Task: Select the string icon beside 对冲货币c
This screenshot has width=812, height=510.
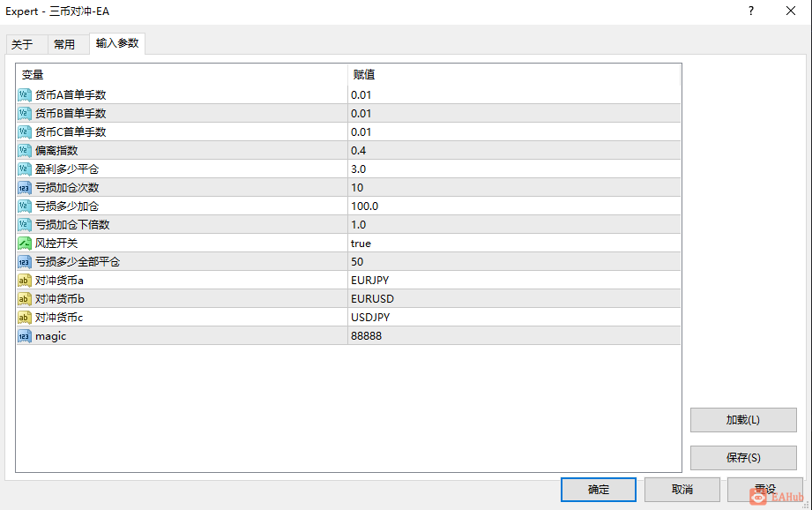Action: coord(25,317)
